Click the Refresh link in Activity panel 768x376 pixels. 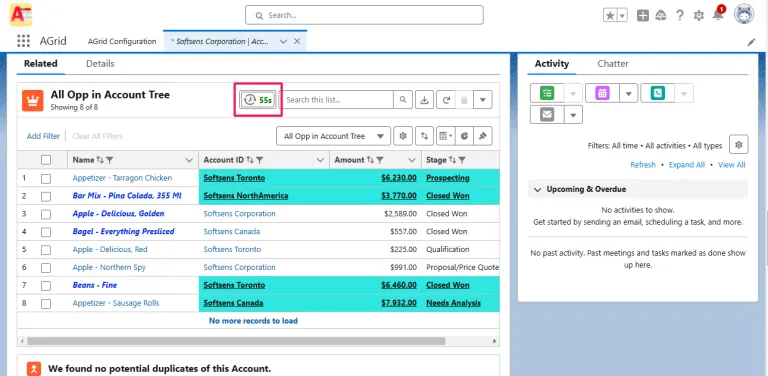[x=643, y=165]
